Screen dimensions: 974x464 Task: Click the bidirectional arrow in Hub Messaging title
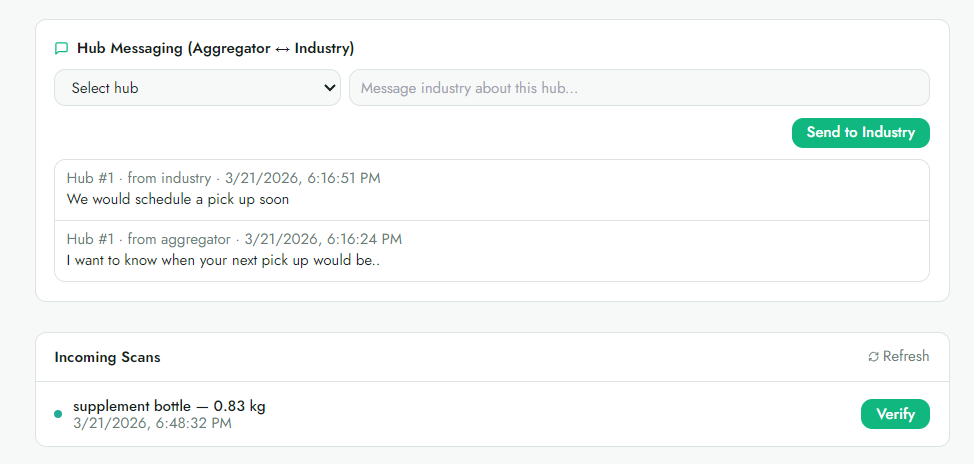point(282,48)
